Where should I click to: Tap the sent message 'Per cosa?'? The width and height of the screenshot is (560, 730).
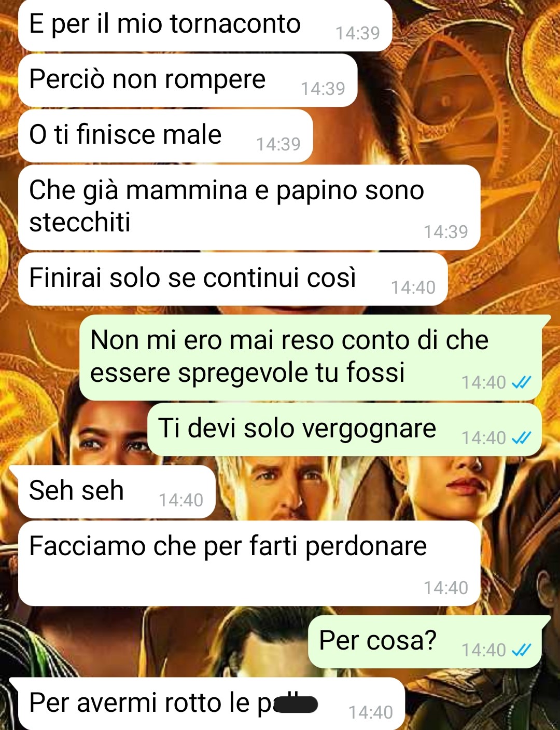point(428,642)
